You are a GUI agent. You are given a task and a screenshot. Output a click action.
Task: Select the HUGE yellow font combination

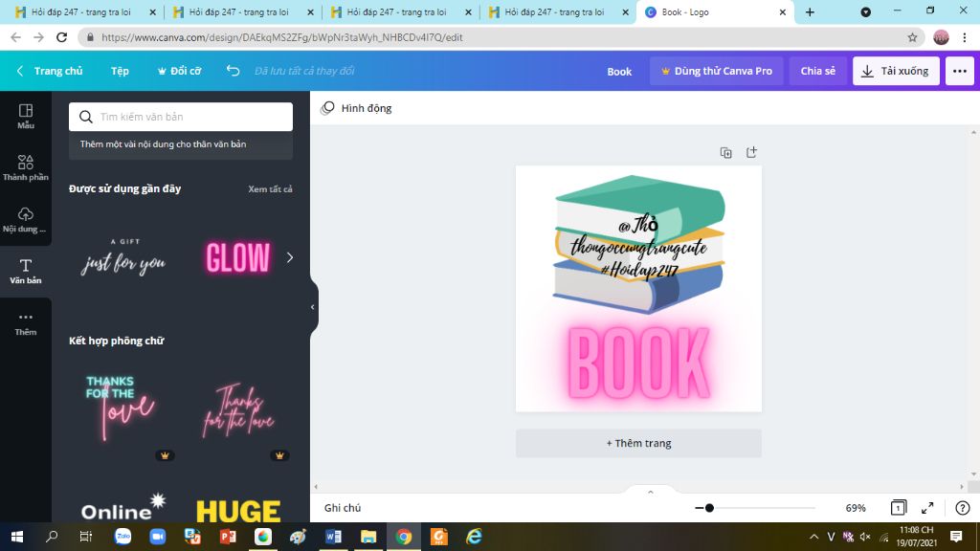tap(238, 510)
